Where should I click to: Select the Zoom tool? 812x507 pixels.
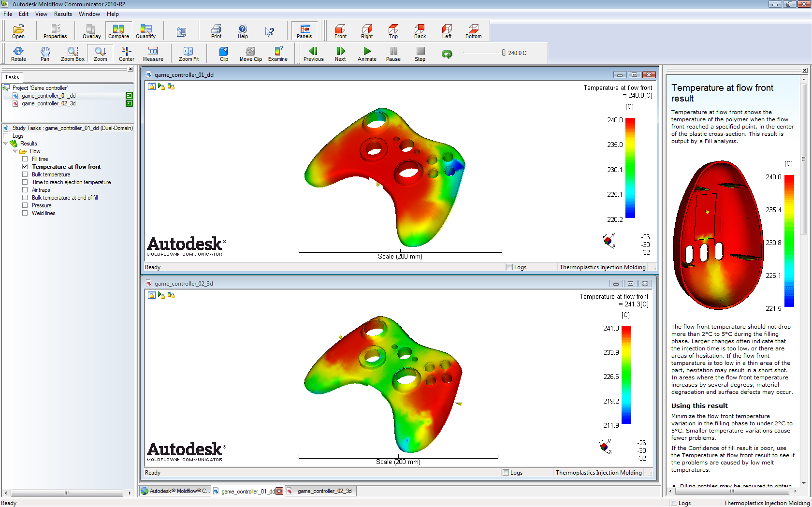click(100, 54)
